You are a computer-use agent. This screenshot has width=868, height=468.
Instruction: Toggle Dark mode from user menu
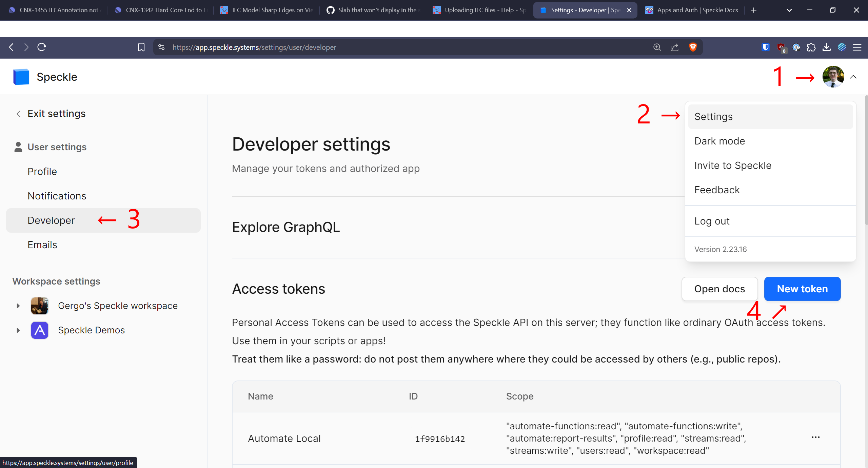click(770, 141)
